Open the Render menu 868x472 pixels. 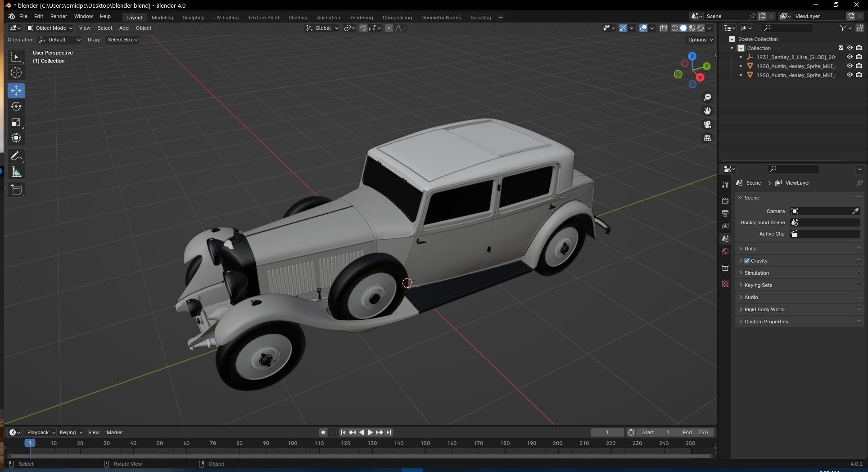[x=59, y=16]
